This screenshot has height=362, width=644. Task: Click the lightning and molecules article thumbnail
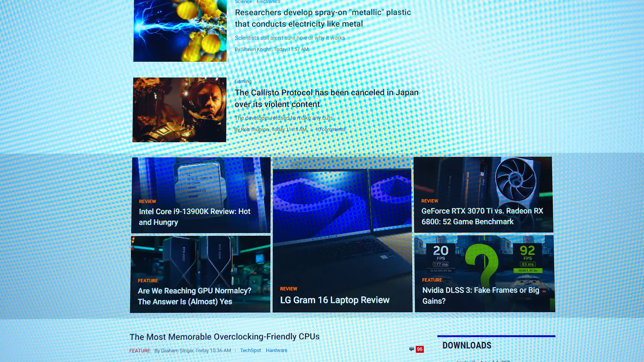(180, 30)
